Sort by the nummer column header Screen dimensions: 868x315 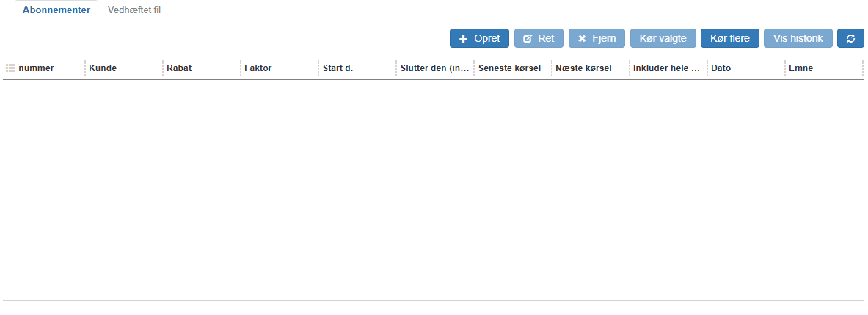point(37,68)
